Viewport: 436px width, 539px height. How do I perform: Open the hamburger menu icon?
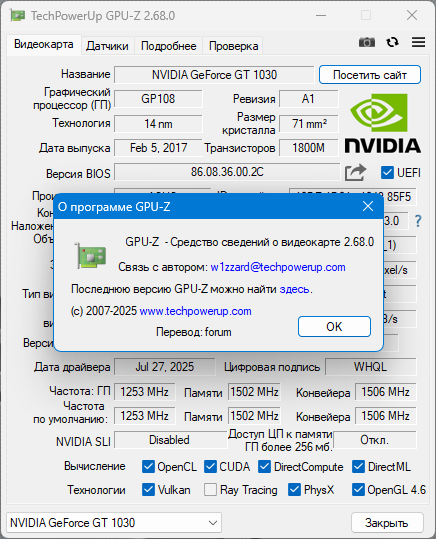click(418, 42)
